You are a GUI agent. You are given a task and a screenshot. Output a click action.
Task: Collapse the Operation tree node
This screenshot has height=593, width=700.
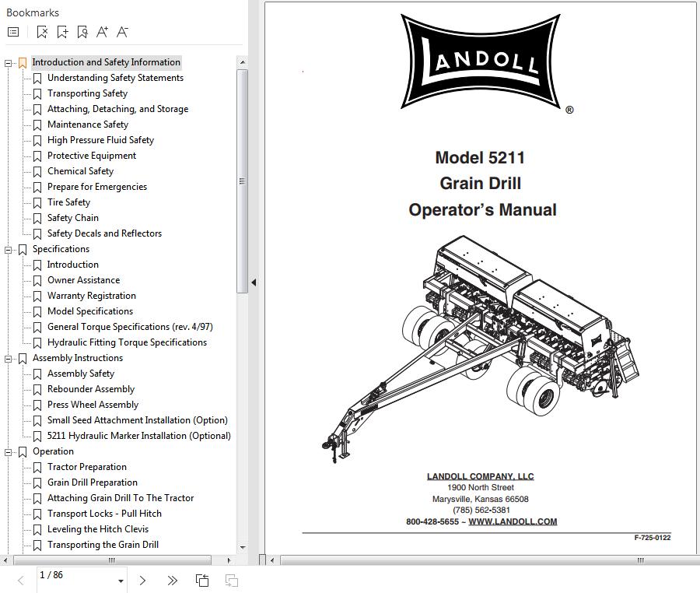point(8,452)
